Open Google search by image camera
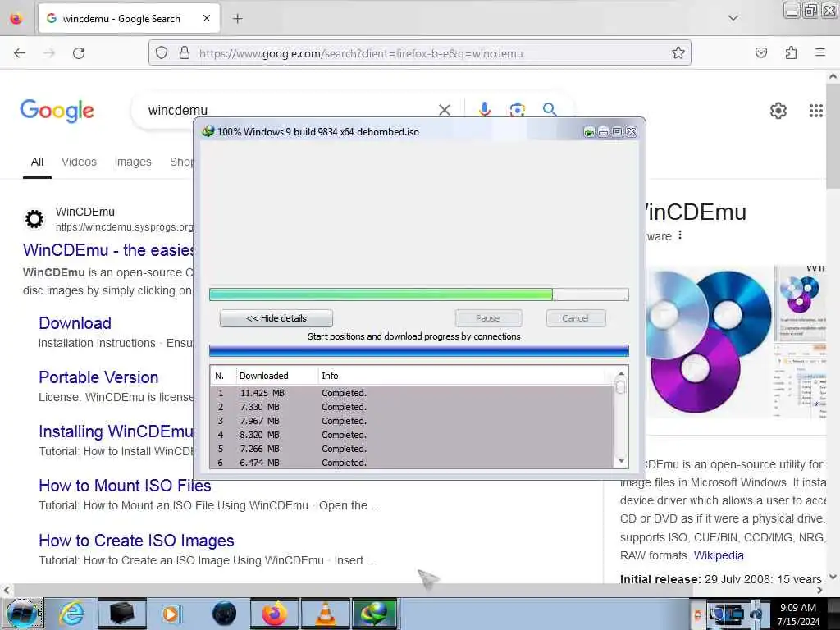 [517, 110]
